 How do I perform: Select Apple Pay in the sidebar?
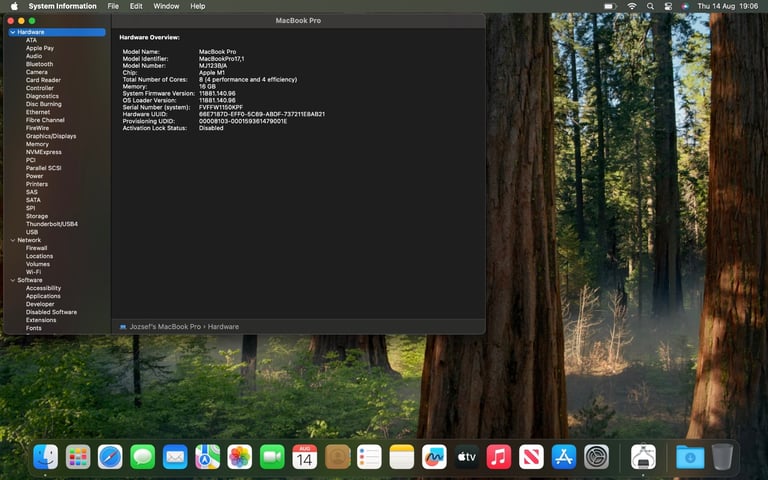pos(40,48)
